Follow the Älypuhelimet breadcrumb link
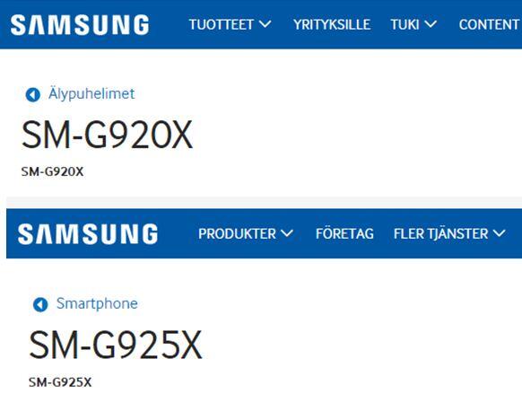Screen dimensions: 522x420 [91, 93]
